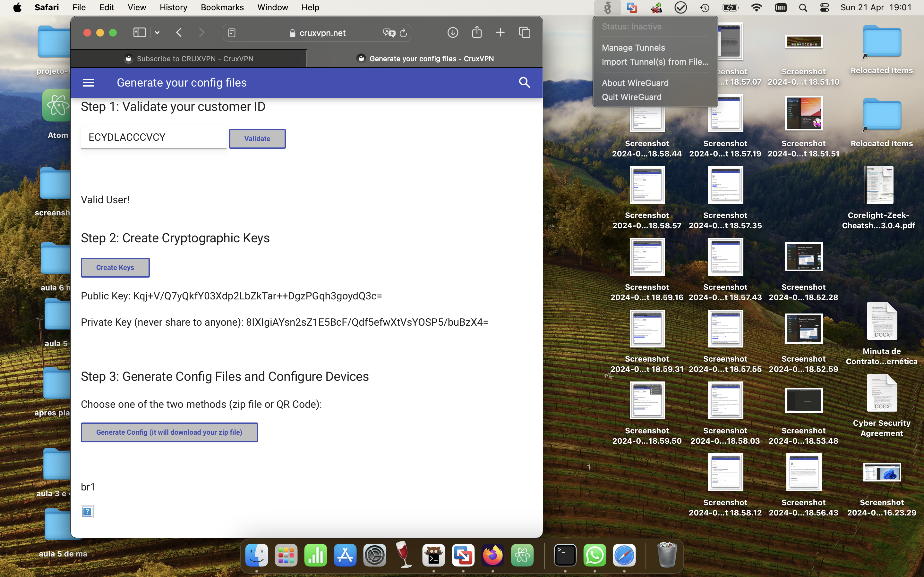The image size is (924, 577).
Task: Expand sidebar tab group dropdown arrow
Action: coord(157,33)
